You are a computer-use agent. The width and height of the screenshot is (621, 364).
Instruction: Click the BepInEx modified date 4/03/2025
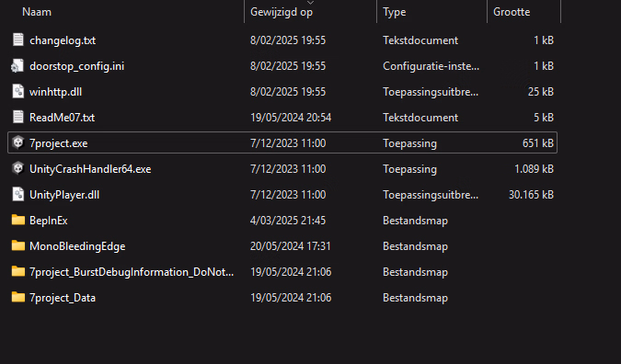(288, 220)
